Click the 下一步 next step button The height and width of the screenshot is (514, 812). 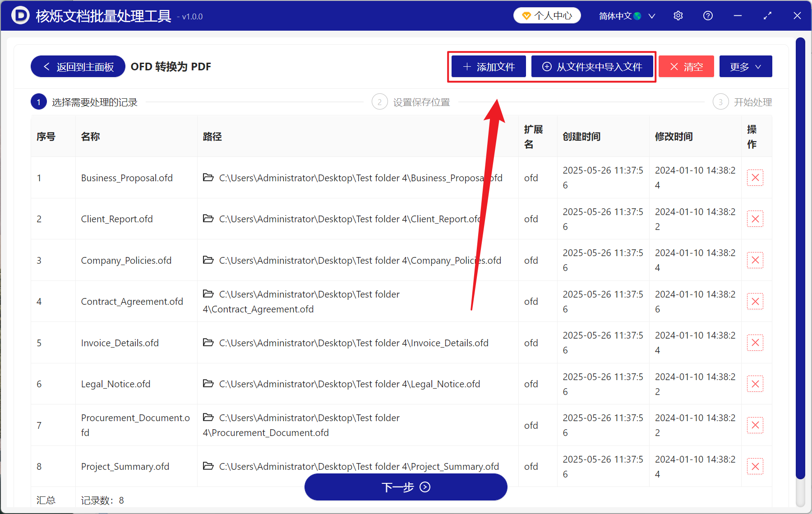[406, 487]
